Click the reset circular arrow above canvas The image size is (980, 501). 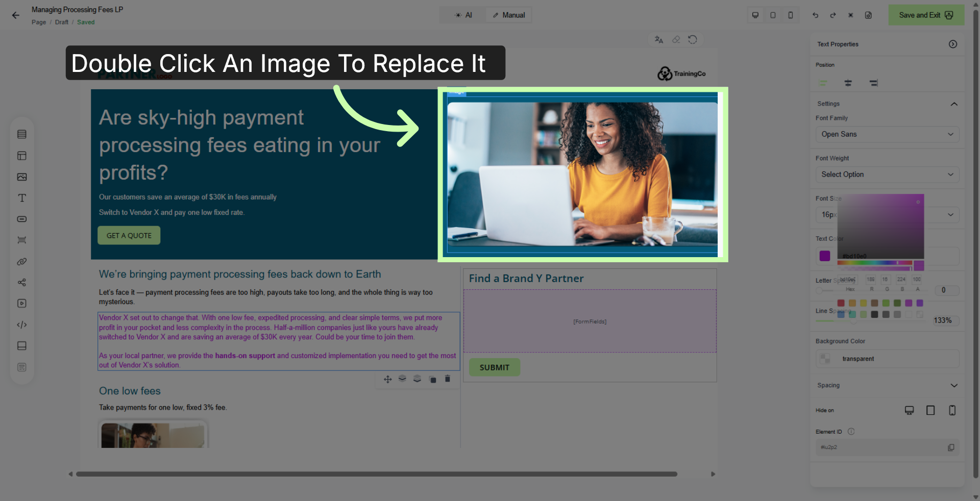pyautogui.click(x=693, y=40)
